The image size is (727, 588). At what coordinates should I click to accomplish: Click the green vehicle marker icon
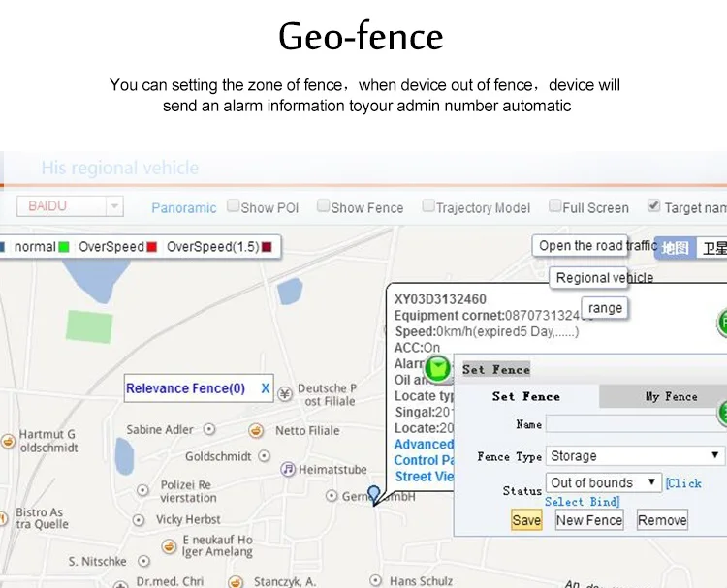tap(438, 369)
